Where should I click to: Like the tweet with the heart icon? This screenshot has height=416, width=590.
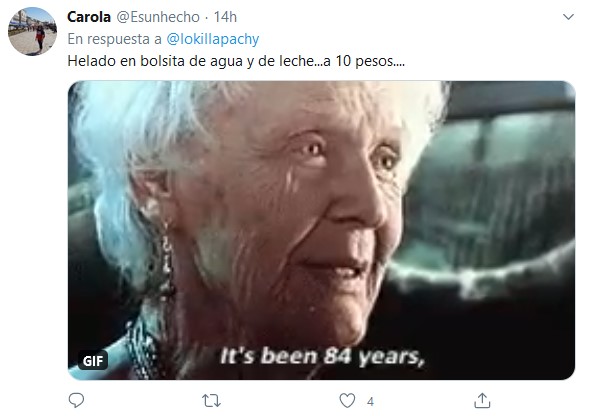[x=347, y=401]
